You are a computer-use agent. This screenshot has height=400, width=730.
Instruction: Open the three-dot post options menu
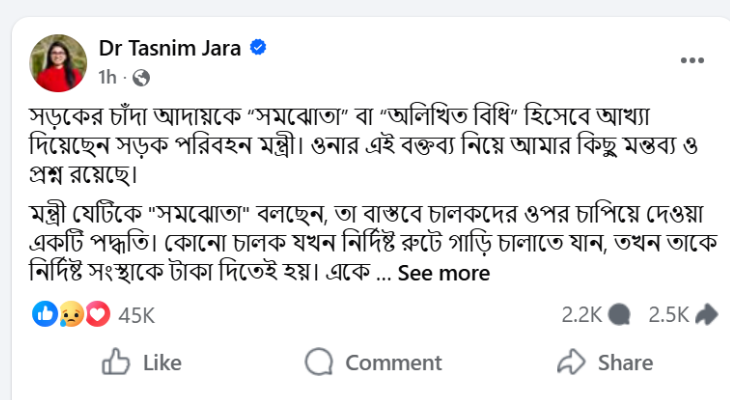click(x=692, y=60)
